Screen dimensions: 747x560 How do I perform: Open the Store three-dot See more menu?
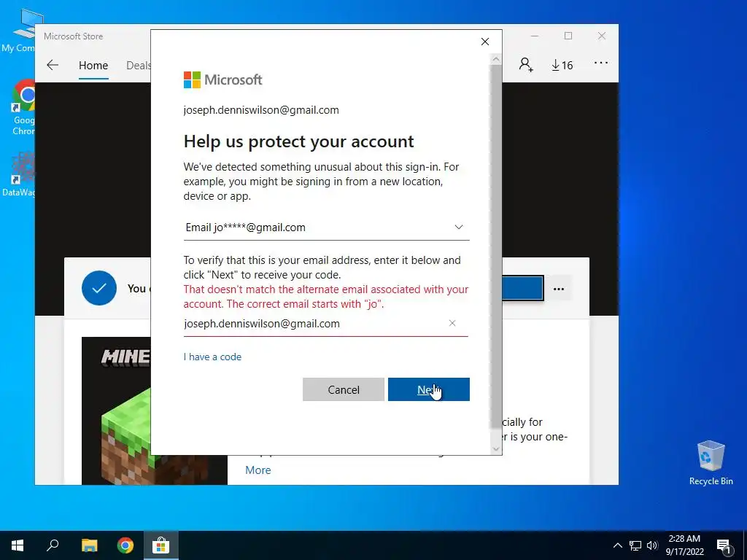601,63
